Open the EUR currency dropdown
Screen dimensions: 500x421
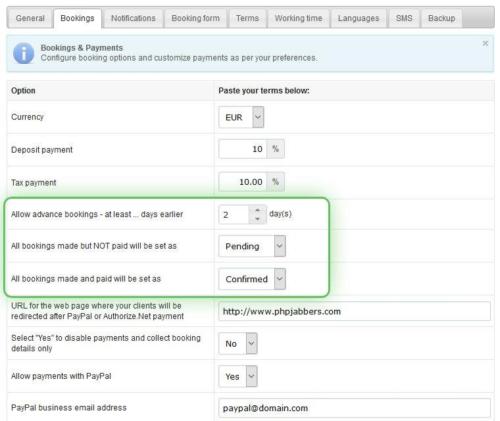(241, 117)
